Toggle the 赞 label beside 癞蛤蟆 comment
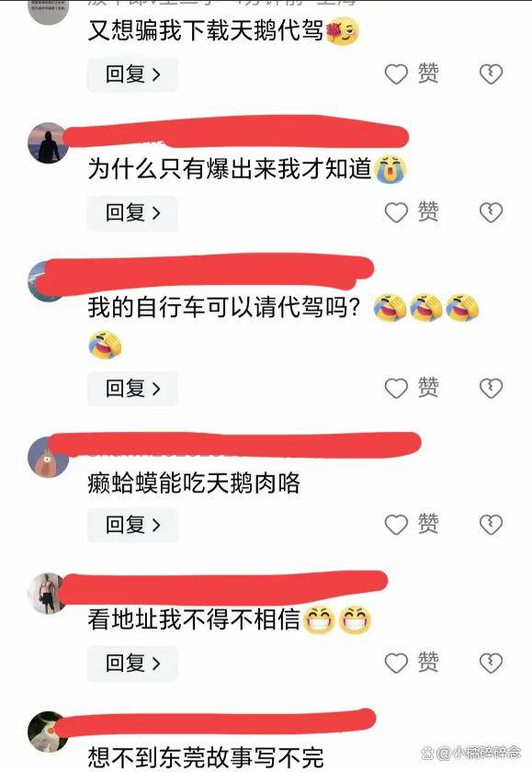532x772 pixels. (x=428, y=523)
